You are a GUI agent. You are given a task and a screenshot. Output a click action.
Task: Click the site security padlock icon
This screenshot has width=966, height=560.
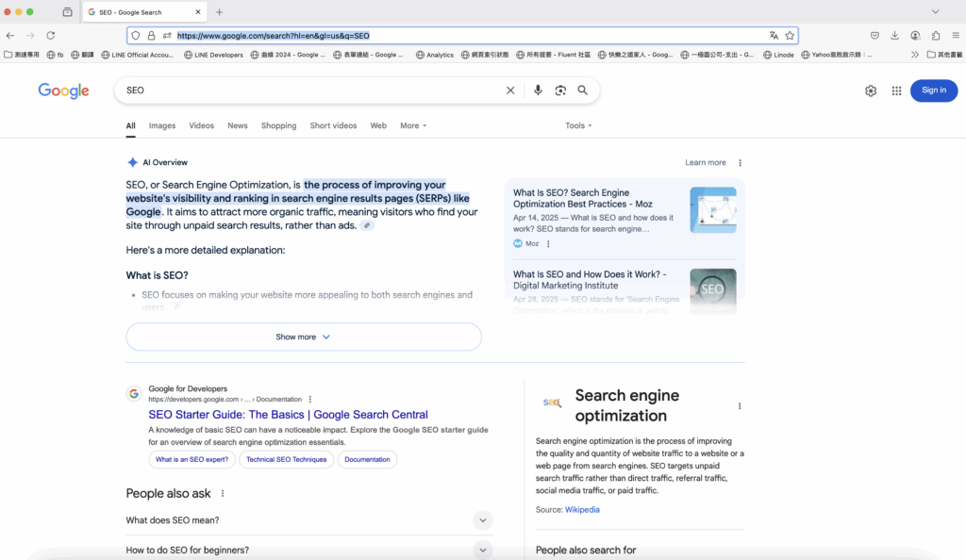(x=151, y=36)
